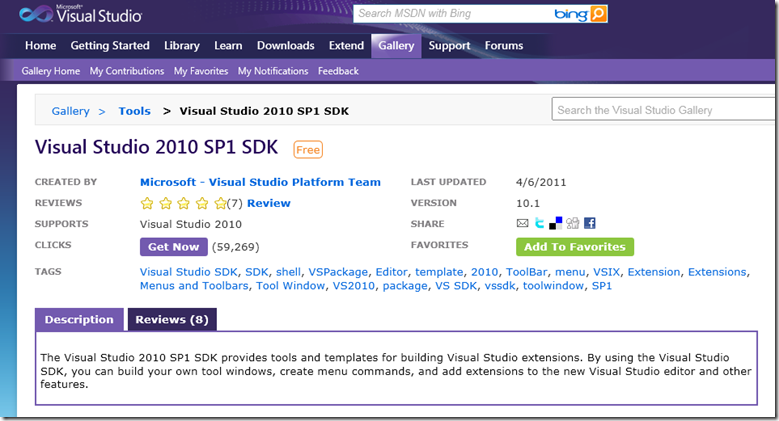779x421 pixels.
Task: Open Gallery Home sub-navigation link
Action: (x=51, y=71)
